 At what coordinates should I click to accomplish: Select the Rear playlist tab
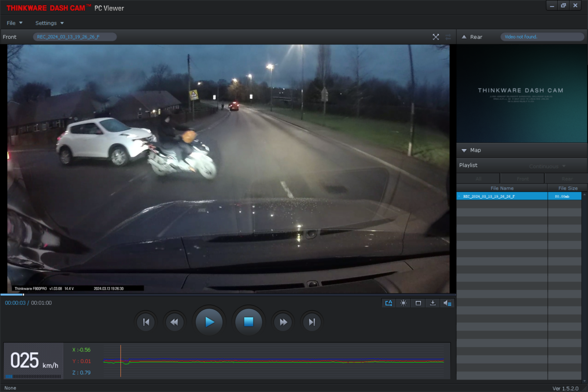point(567,179)
